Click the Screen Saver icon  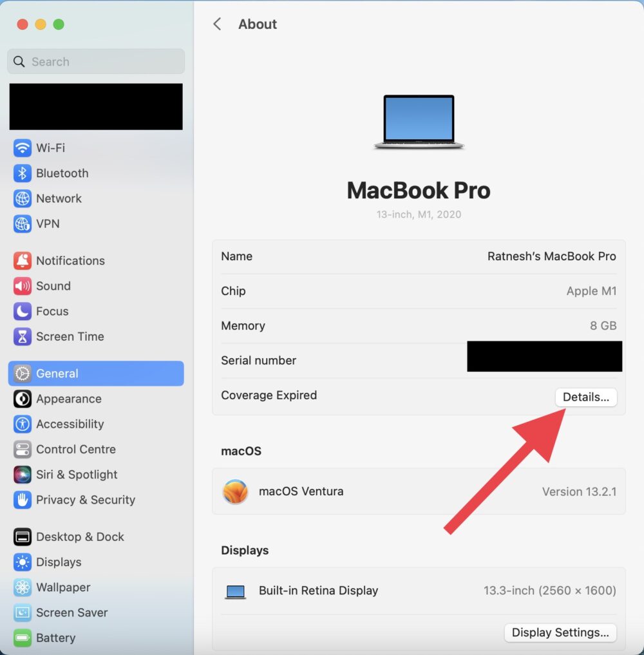point(22,612)
